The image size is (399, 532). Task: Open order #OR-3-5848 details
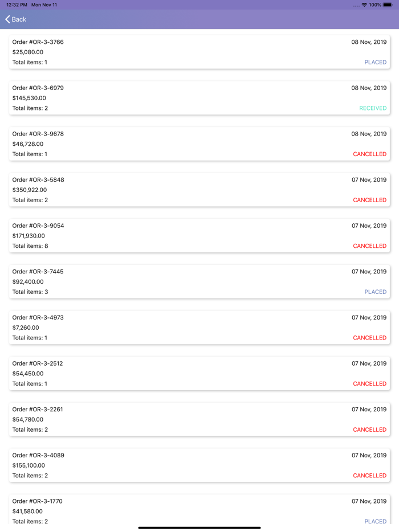pyautogui.click(x=199, y=190)
